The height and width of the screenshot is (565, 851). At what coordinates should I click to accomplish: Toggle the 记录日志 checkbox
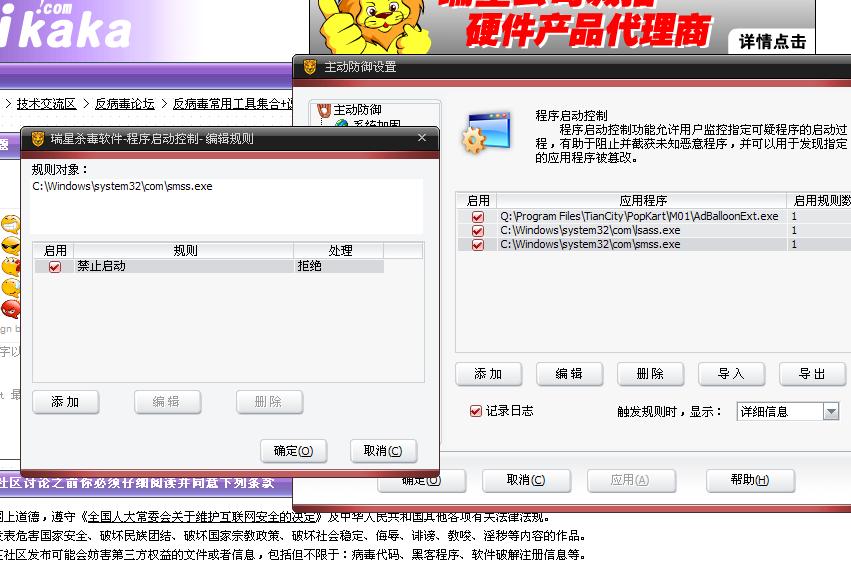(475, 411)
